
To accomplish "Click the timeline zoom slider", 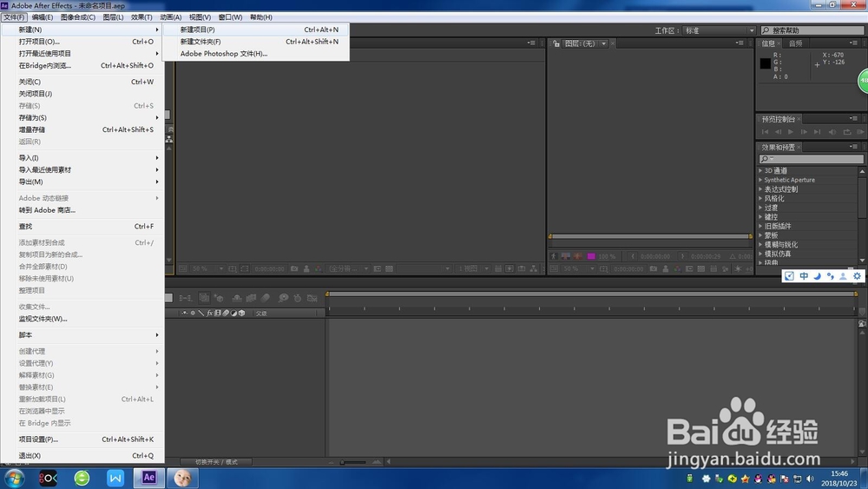I will point(353,462).
